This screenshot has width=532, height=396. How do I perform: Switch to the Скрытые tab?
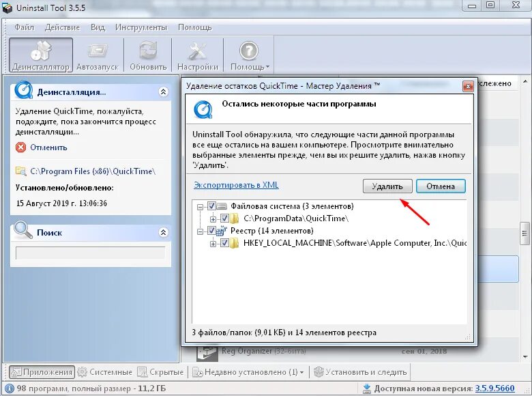pos(160,372)
